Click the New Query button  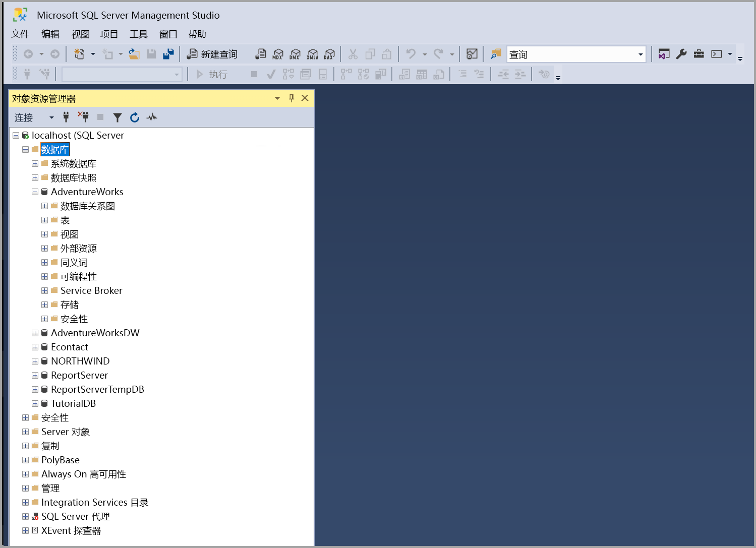pos(212,54)
